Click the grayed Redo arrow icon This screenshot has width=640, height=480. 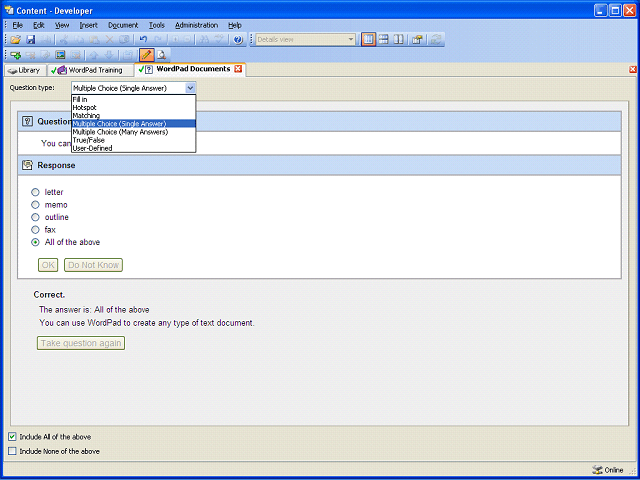click(158, 40)
